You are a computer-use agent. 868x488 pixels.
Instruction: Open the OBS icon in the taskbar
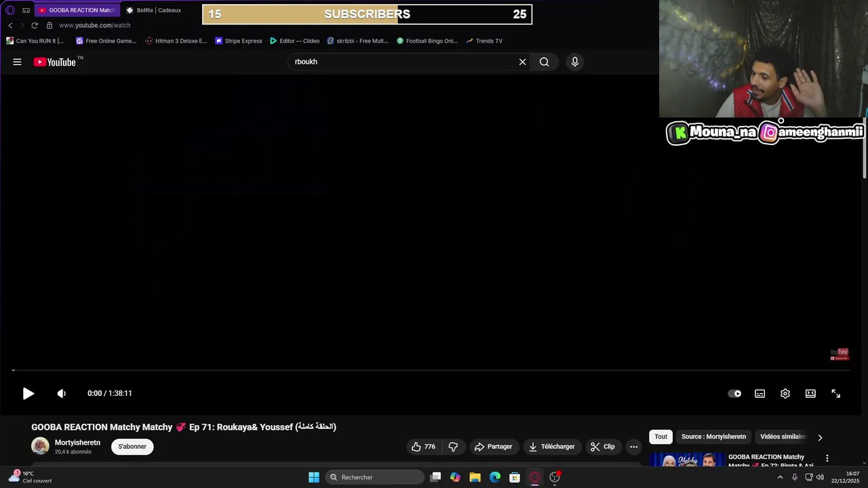(555, 477)
